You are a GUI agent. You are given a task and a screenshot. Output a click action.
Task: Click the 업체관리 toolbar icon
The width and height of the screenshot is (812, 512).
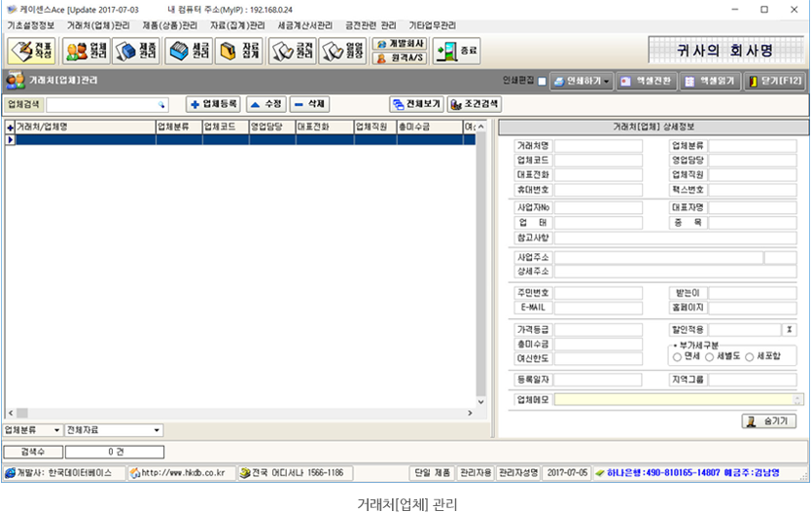(86, 52)
